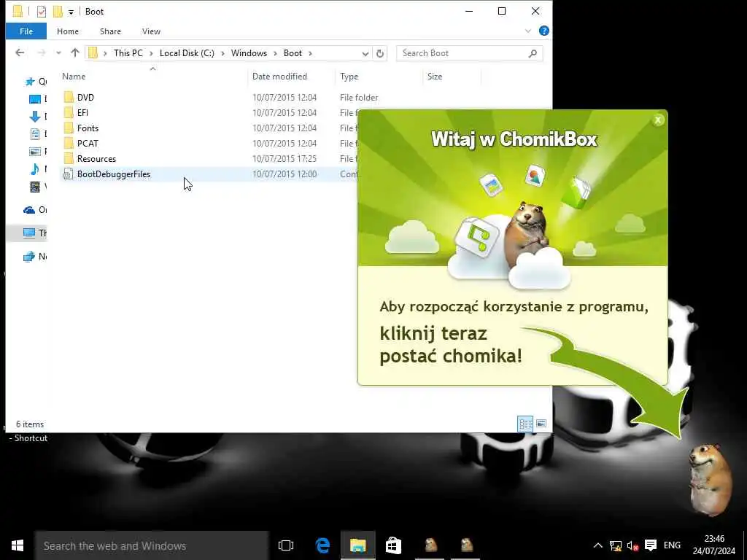Open Customize Quick Access Toolbar dropdown
The image size is (747, 560).
[71, 12]
